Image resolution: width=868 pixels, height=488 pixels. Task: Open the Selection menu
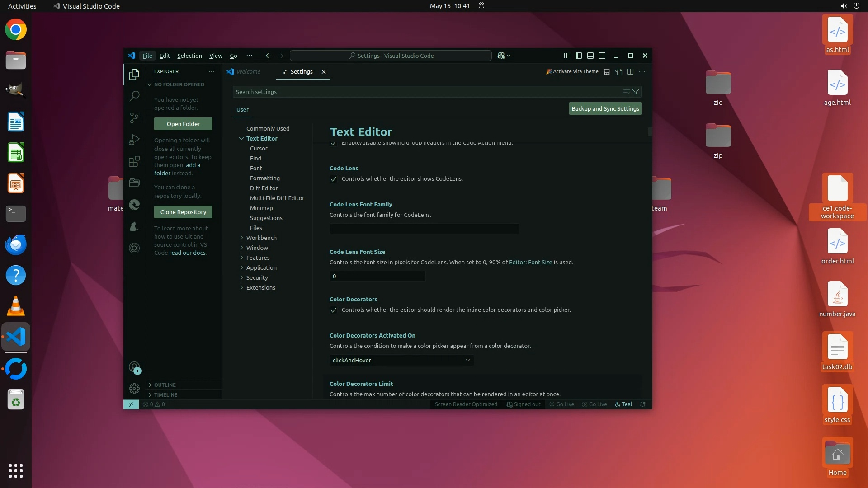189,56
